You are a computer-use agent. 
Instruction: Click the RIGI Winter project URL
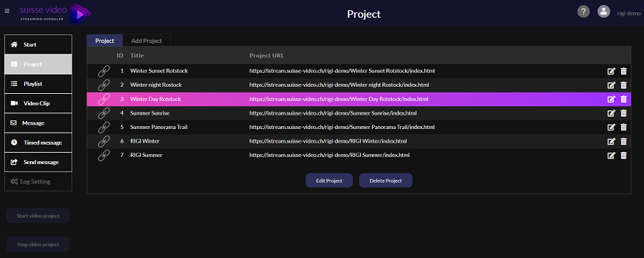pyautogui.click(x=328, y=141)
